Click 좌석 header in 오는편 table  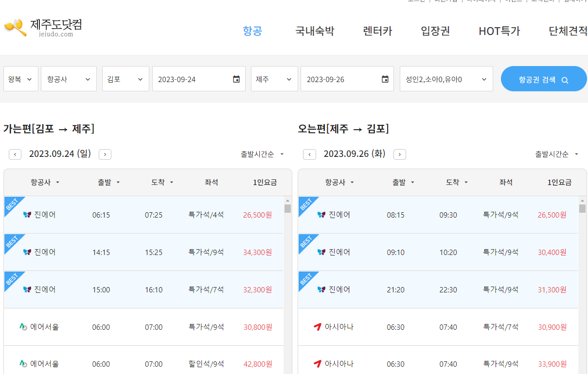click(x=506, y=182)
